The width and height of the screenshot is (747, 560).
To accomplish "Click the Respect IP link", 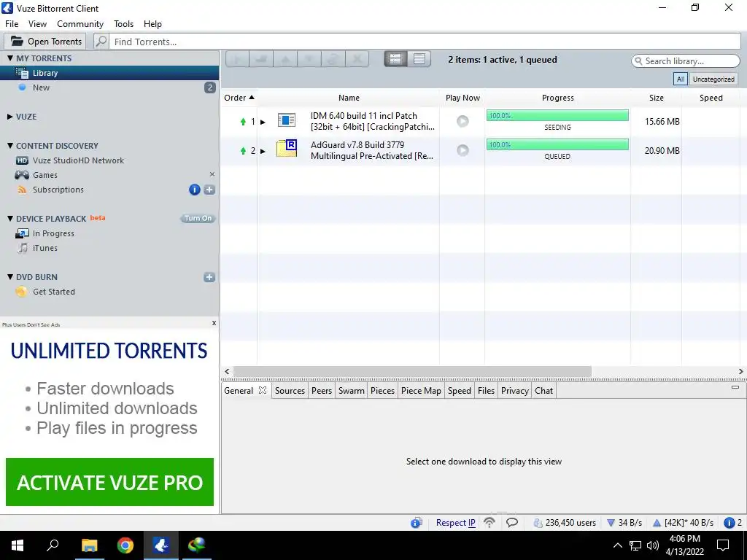I will click(x=455, y=522).
